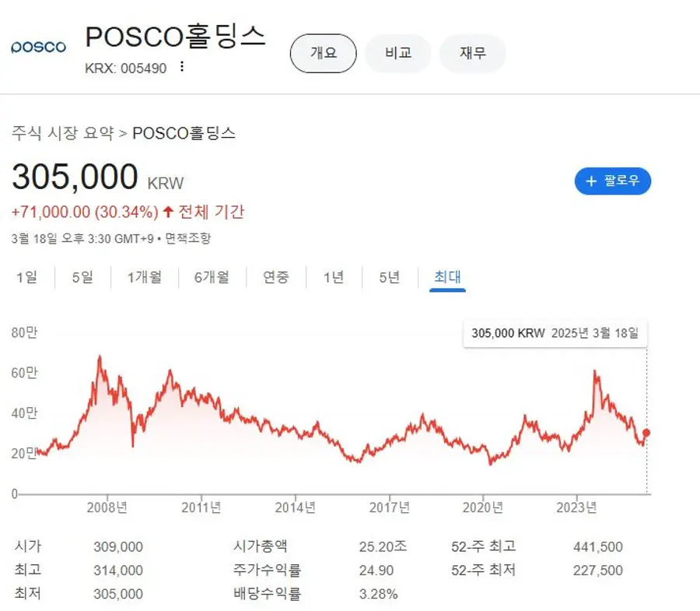The width and height of the screenshot is (700, 611).
Task: Select the 최대 maximum range
Action: pyautogui.click(x=447, y=277)
